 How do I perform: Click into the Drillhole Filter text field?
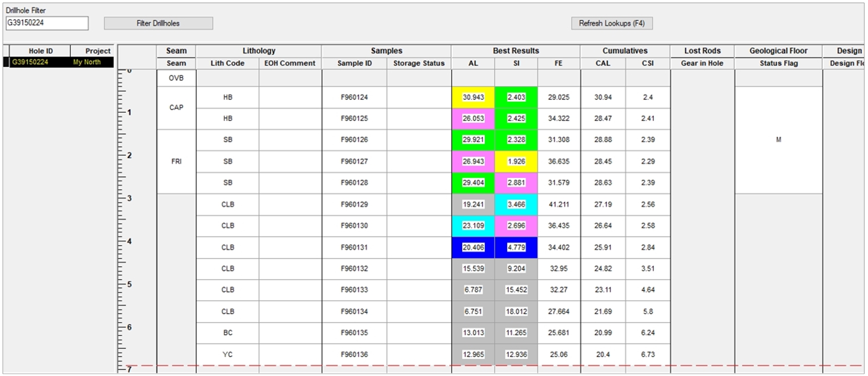(47, 23)
